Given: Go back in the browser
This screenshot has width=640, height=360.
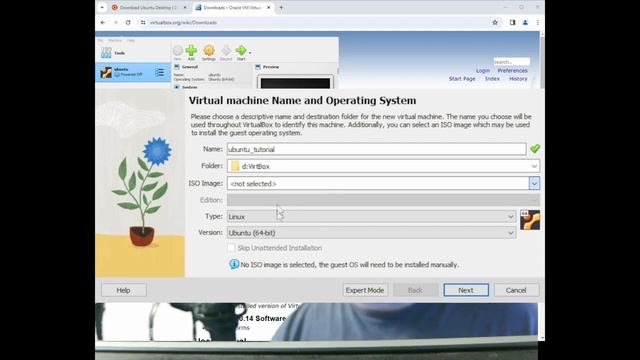Looking at the screenshot, I should [x=103, y=22].
